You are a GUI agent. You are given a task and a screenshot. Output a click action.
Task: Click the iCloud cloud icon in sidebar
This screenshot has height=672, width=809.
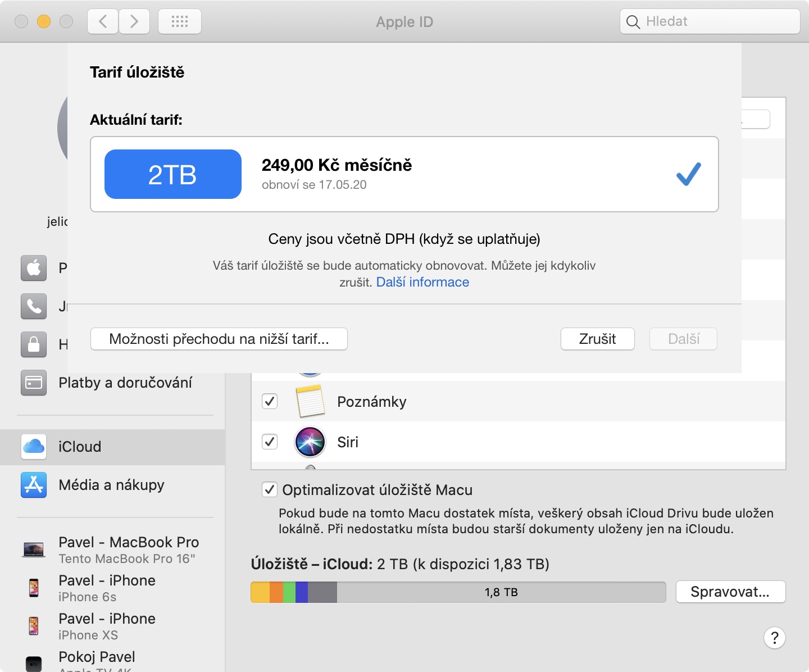(34, 447)
